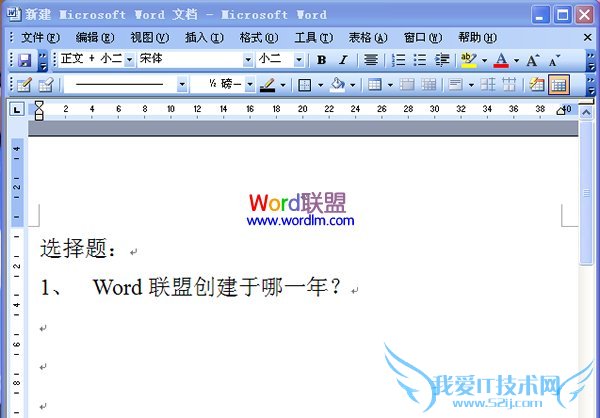Open the 文件(F) menu
Image resolution: width=600 pixels, height=418 pixels.
click(x=41, y=38)
